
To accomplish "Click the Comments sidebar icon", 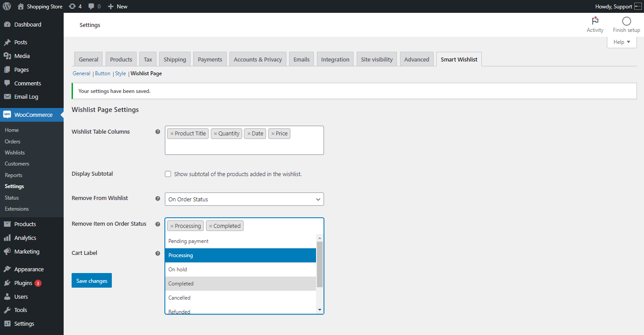I will pyautogui.click(x=7, y=84).
